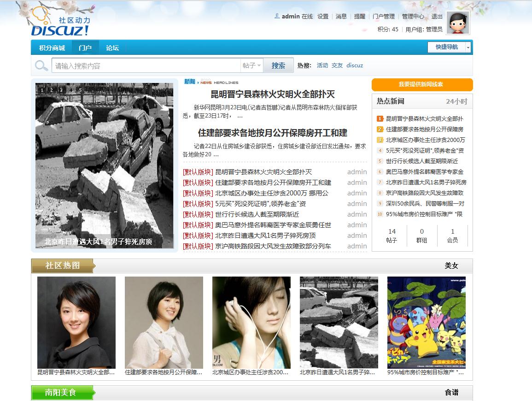The image size is (532, 401).
Task: Select the 门户 navigation tab
Action: 85,47
